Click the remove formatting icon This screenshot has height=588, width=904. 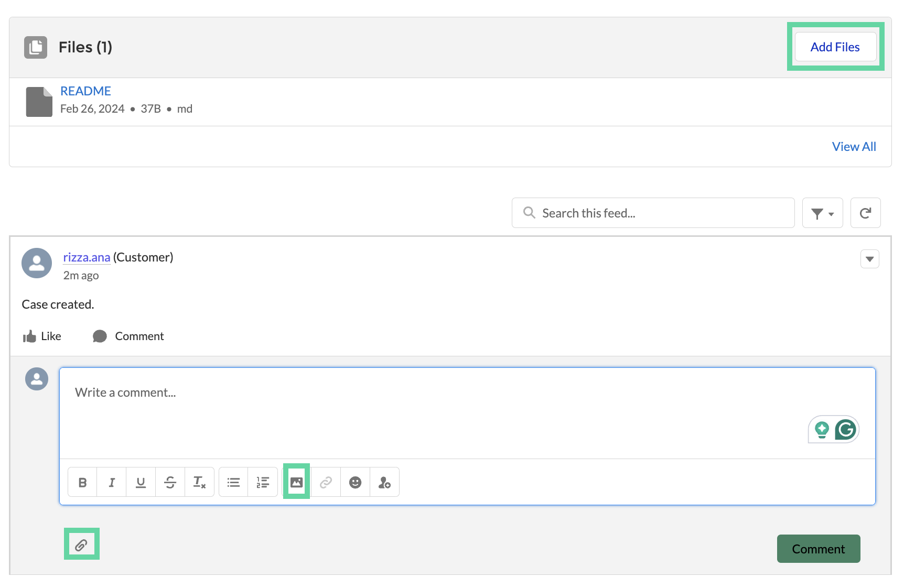(x=199, y=482)
